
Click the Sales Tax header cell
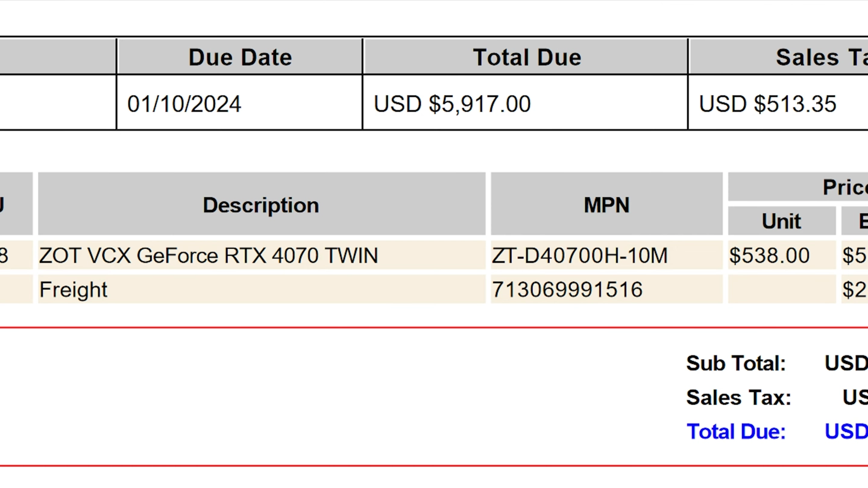pyautogui.click(x=779, y=57)
